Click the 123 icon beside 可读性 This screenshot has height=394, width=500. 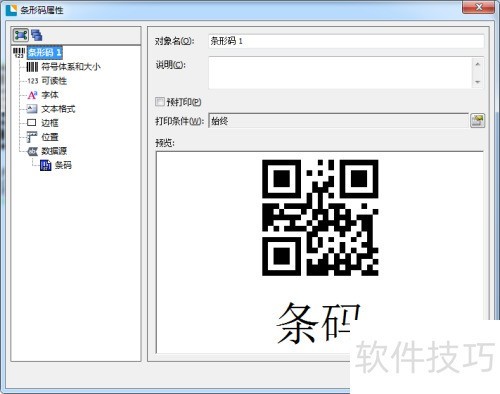click(x=32, y=81)
